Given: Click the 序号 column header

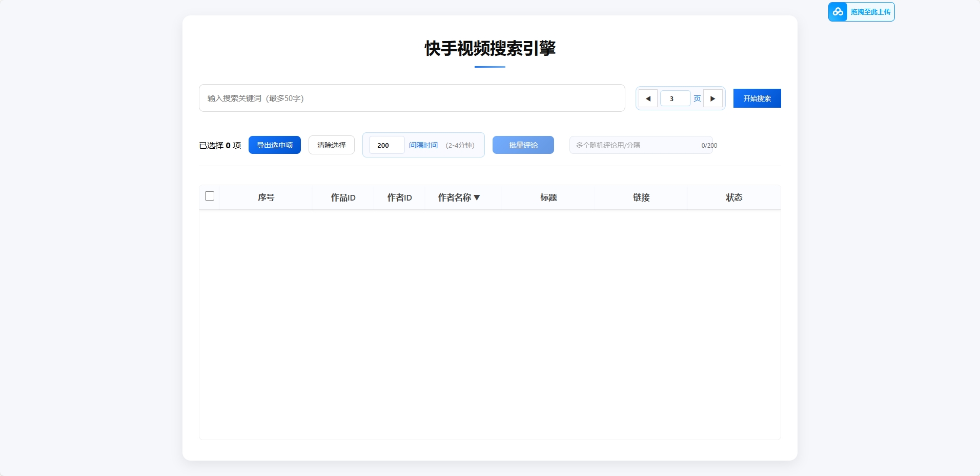Looking at the screenshot, I should (x=266, y=197).
